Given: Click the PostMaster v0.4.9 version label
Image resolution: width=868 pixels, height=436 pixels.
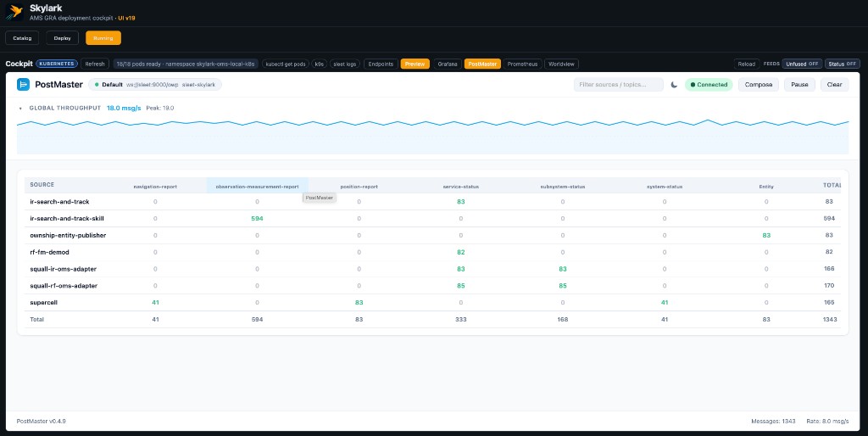Looking at the screenshot, I should pos(42,422).
